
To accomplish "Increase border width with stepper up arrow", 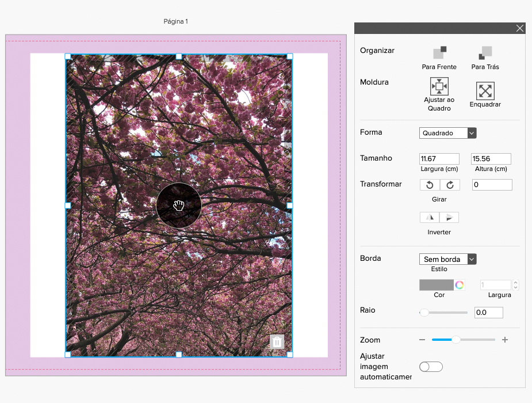I will (516, 282).
